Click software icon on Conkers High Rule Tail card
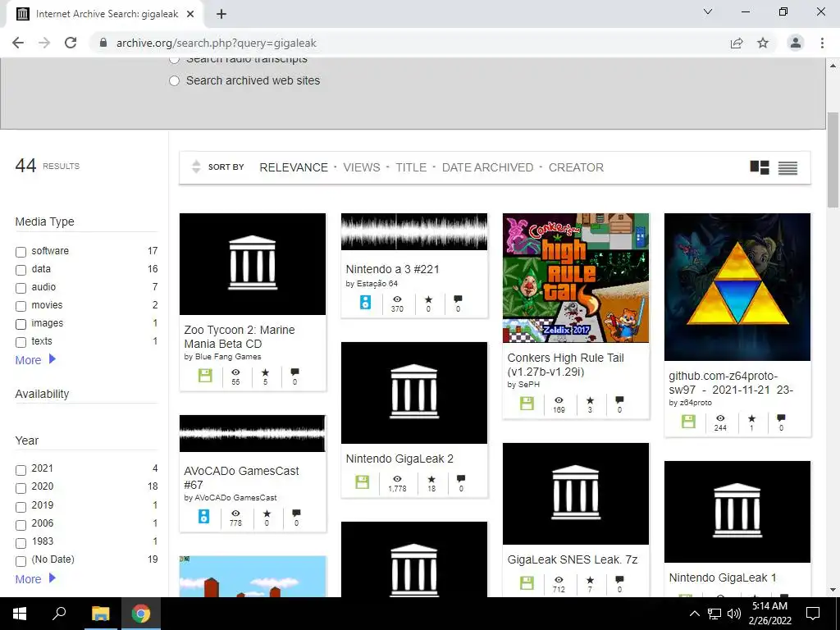Screen dimensions: 840x630 coord(527,404)
